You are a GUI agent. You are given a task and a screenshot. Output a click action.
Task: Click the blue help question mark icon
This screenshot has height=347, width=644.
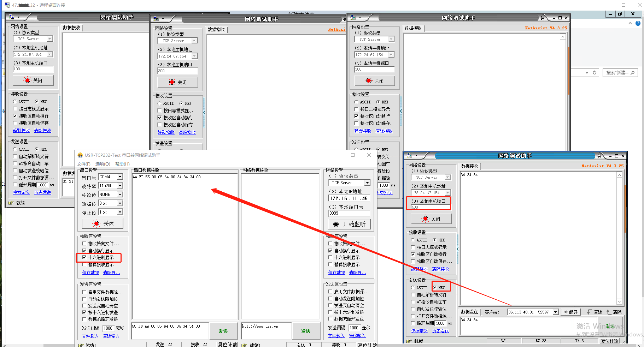(x=638, y=23)
